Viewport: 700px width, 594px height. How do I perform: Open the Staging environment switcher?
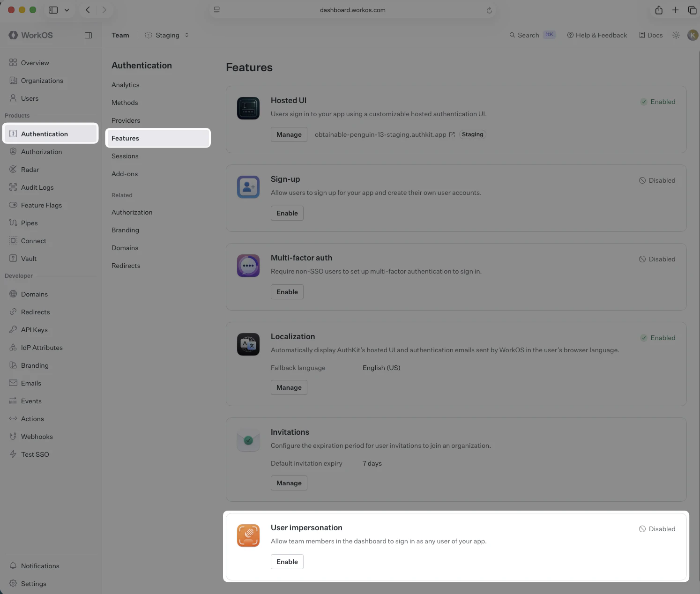coord(167,35)
